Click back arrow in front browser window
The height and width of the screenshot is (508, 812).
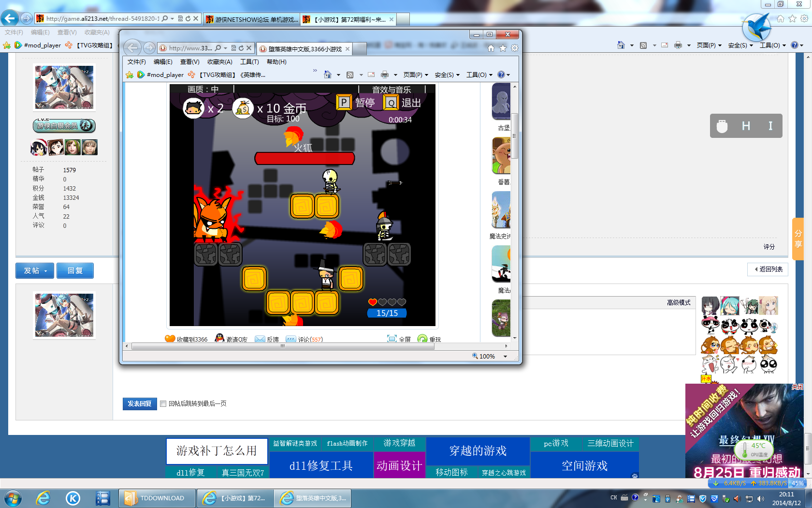[132, 47]
